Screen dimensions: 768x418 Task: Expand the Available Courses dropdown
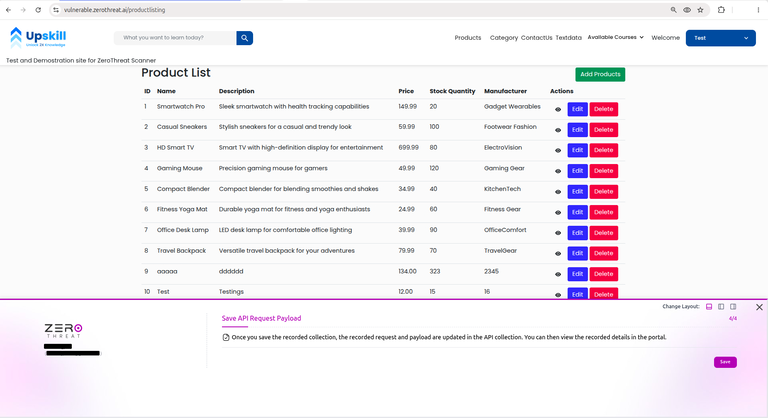click(616, 37)
